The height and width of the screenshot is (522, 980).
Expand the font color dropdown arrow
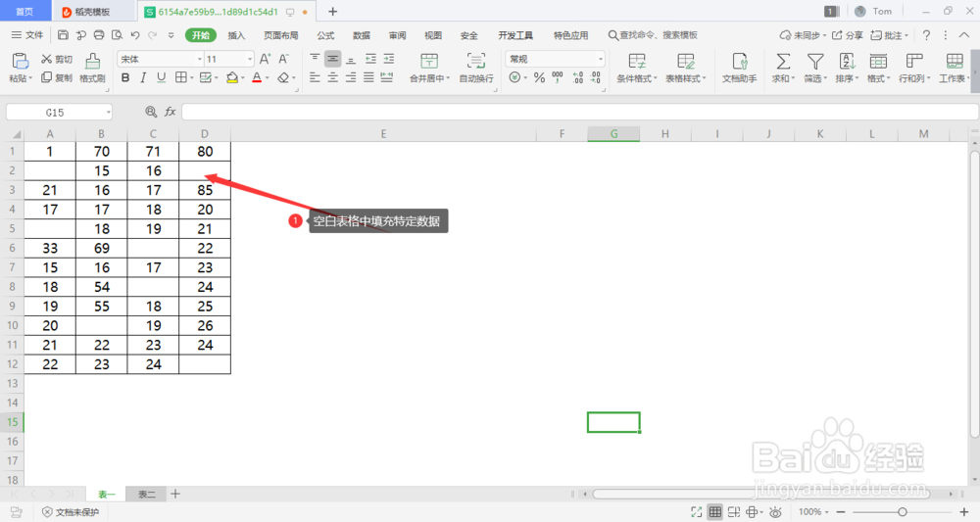268,78
